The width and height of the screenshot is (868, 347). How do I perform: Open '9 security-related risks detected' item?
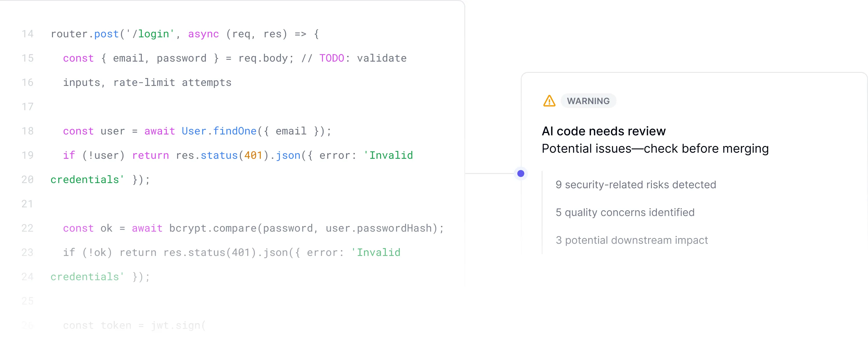pos(635,184)
